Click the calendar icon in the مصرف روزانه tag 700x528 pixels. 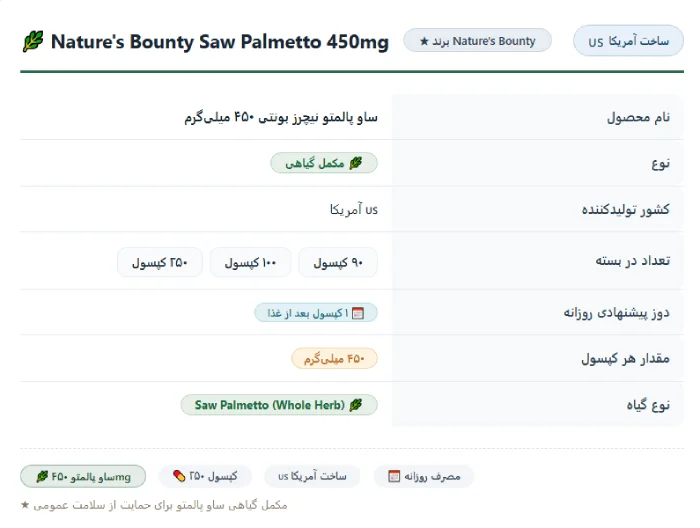click(x=394, y=476)
